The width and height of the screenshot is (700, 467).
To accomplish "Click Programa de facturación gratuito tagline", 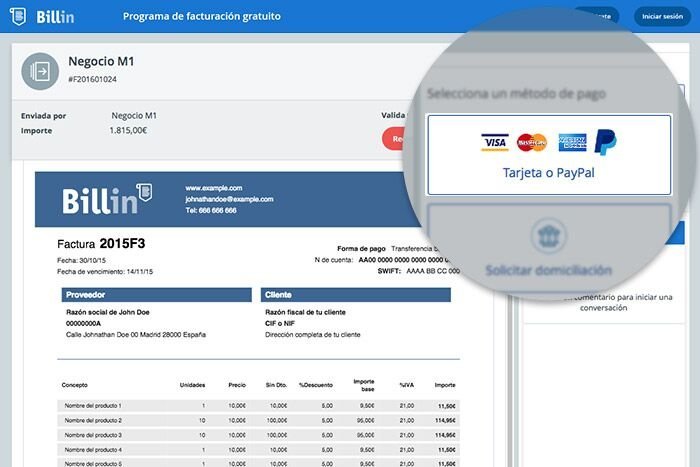I will click(202, 17).
